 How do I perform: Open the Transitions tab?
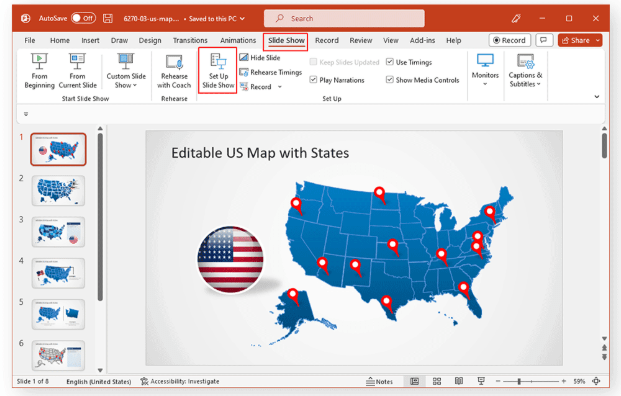(x=190, y=40)
